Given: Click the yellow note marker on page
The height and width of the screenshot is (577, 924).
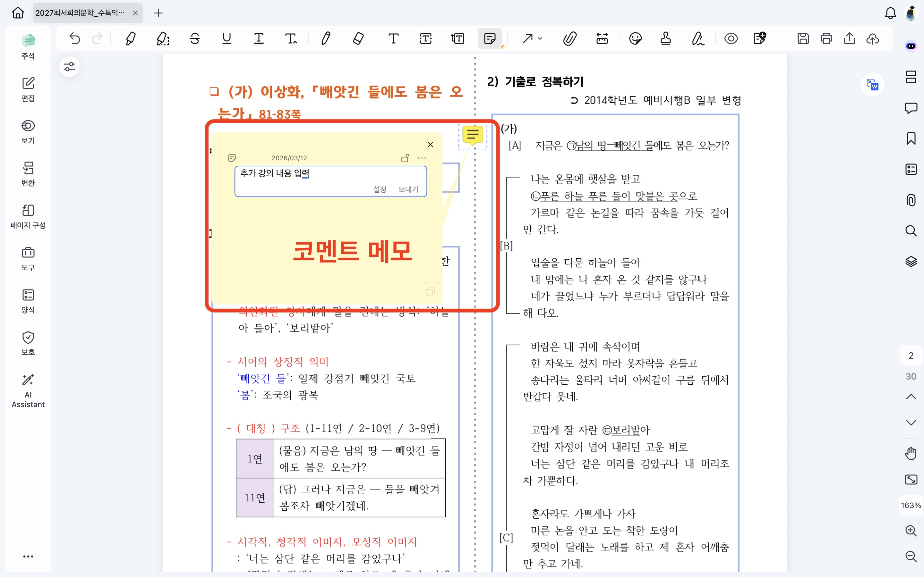Looking at the screenshot, I should [x=473, y=134].
